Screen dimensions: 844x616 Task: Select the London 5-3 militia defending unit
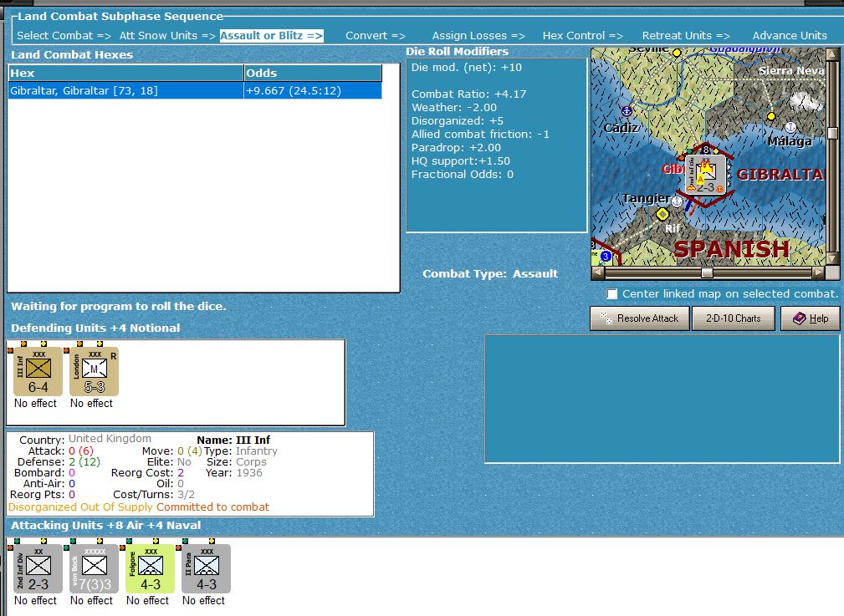94,371
